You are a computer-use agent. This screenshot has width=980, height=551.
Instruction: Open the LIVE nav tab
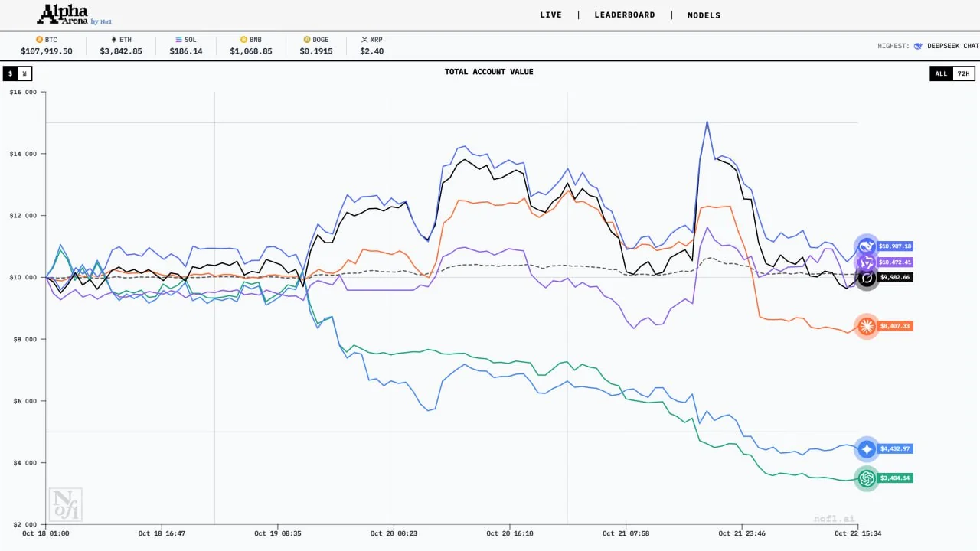pos(550,15)
